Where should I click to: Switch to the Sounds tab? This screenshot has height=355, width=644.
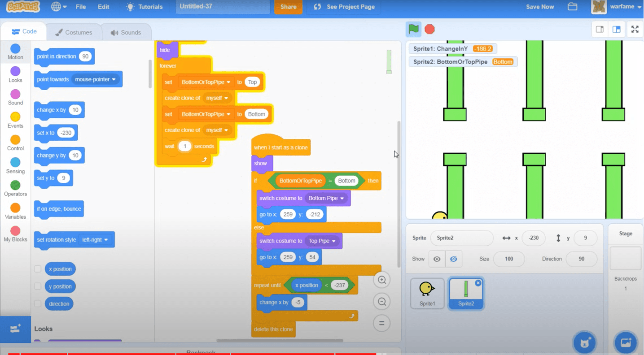click(126, 32)
